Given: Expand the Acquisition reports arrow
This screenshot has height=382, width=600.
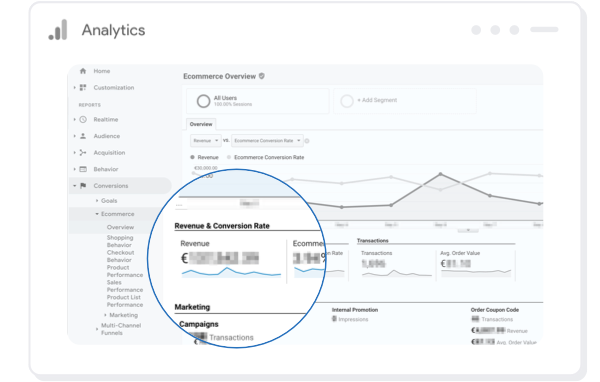Looking at the screenshot, I should (74, 153).
